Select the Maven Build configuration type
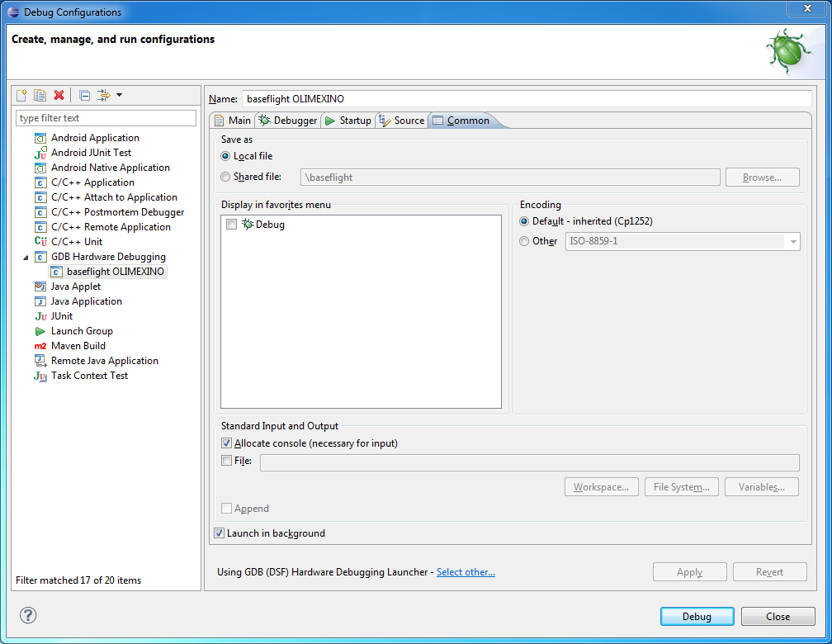This screenshot has height=644, width=832. tap(78, 346)
